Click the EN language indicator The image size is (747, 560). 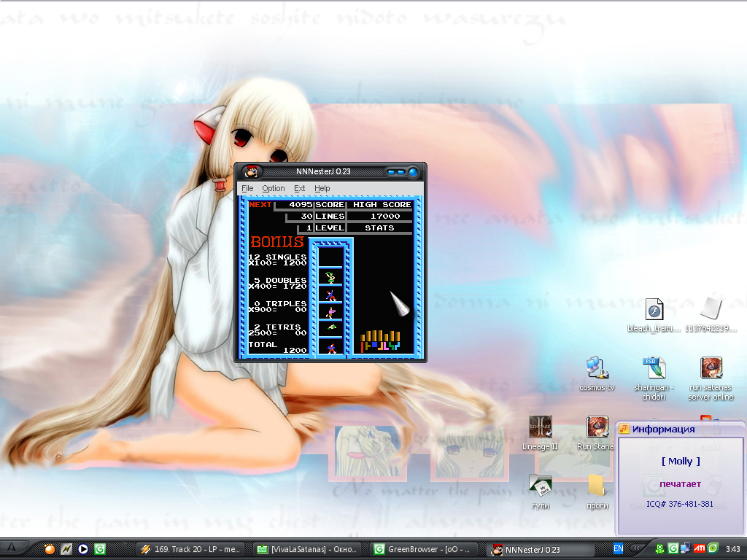click(619, 548)
